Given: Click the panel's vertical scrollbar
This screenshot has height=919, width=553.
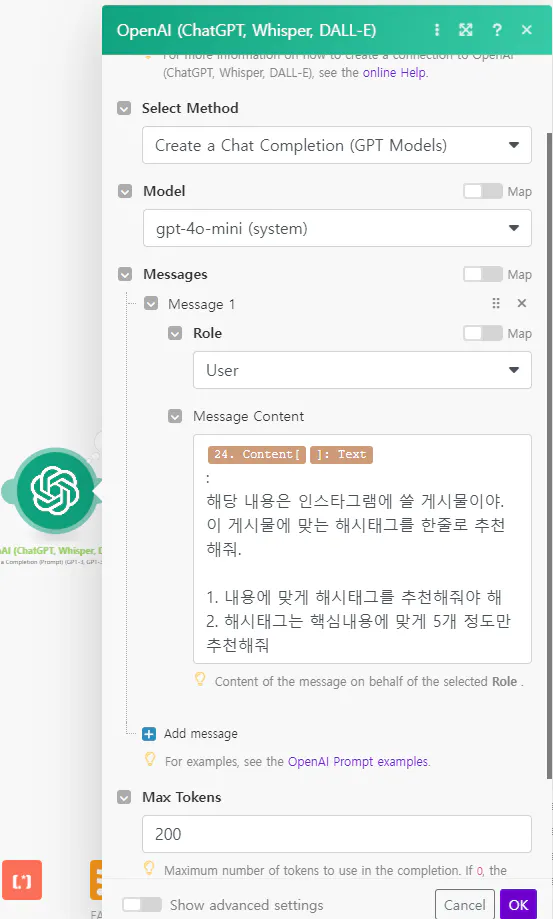Looking at the screenshot, I should [x=549, y=455].
